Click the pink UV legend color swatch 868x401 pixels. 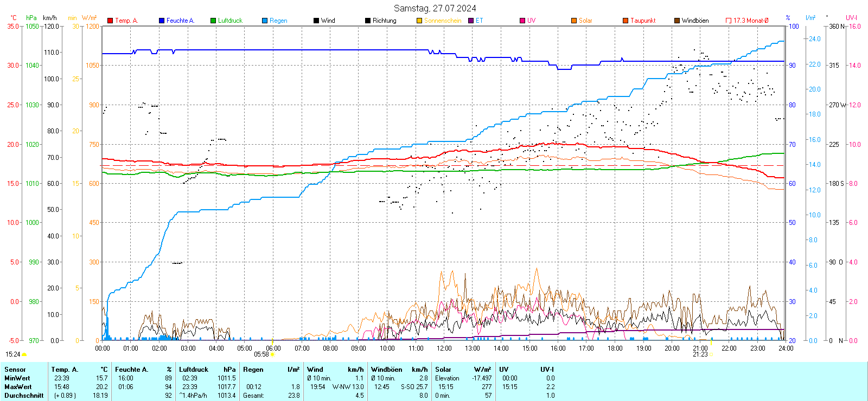click(522, 21)
